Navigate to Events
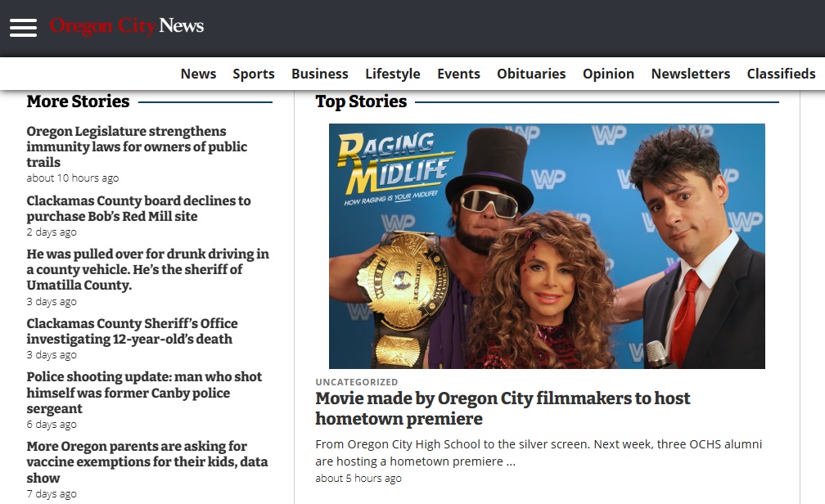 pos(459,74)
